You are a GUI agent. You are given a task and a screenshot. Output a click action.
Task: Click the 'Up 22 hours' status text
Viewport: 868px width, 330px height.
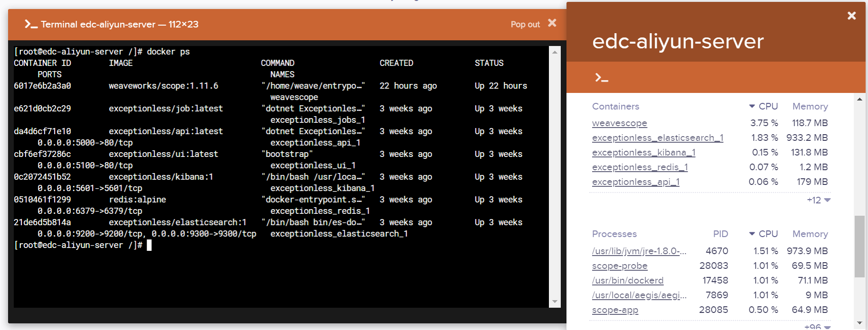pyautogui.click(x=501, y=86)
